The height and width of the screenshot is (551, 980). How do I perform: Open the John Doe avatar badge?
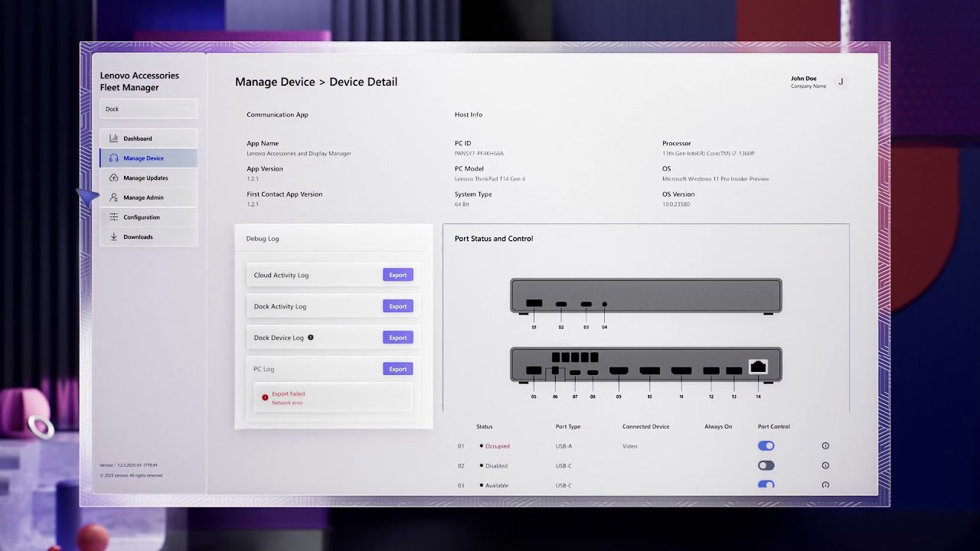click(x=841, y=82)
